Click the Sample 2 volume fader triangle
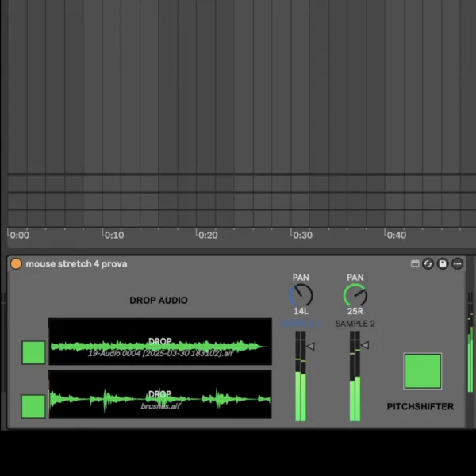The image size is (476, 476). [x=365, y=345]
